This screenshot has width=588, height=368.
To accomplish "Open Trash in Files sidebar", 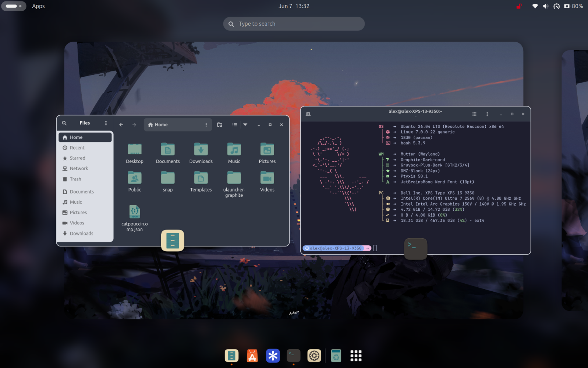I will (x=85, y=179).
